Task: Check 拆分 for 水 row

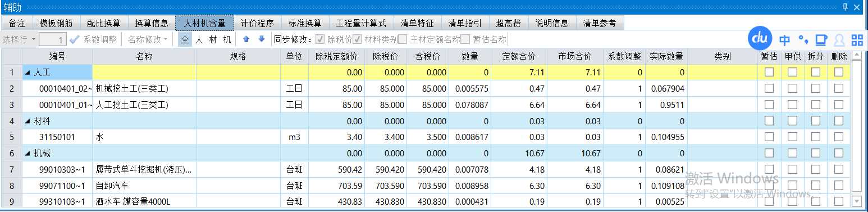Action: coord(816,137)
